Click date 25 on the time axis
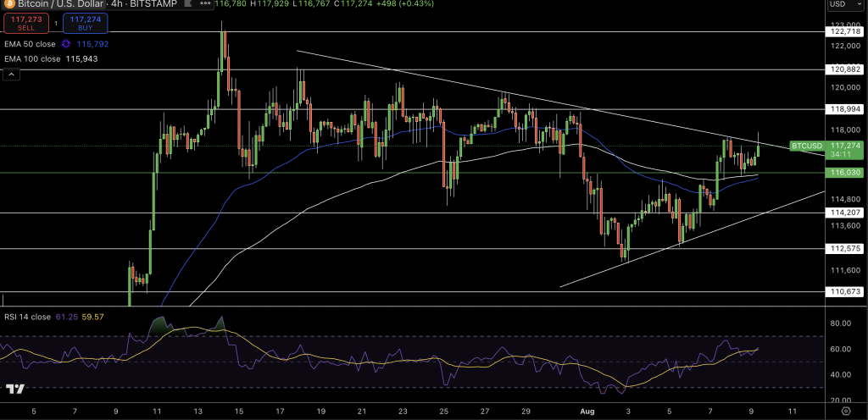Viewport: 868px width, 420px height. coord(444,412)
